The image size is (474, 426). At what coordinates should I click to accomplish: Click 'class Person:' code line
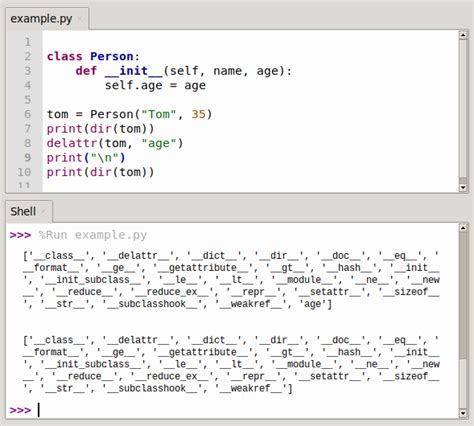tap(93, 56)
